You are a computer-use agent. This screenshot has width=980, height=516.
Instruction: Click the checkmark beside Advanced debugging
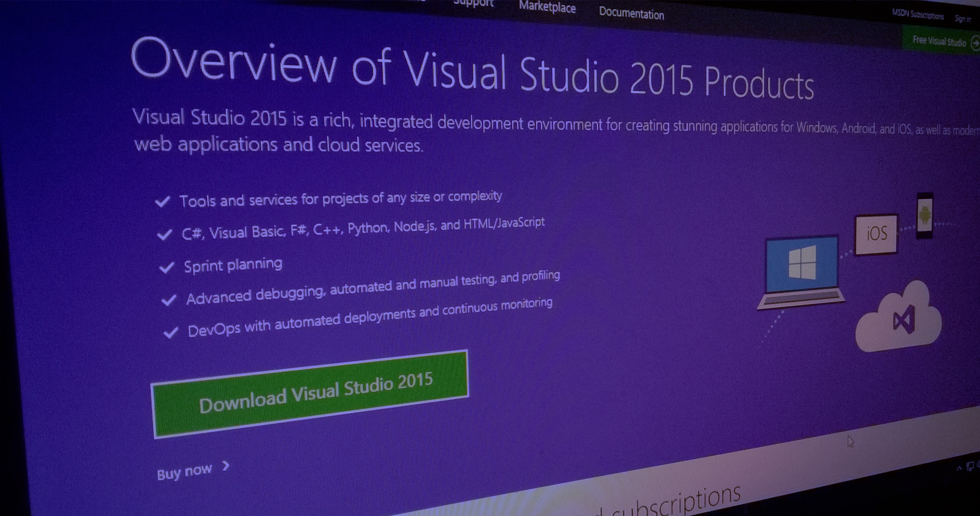169,300
